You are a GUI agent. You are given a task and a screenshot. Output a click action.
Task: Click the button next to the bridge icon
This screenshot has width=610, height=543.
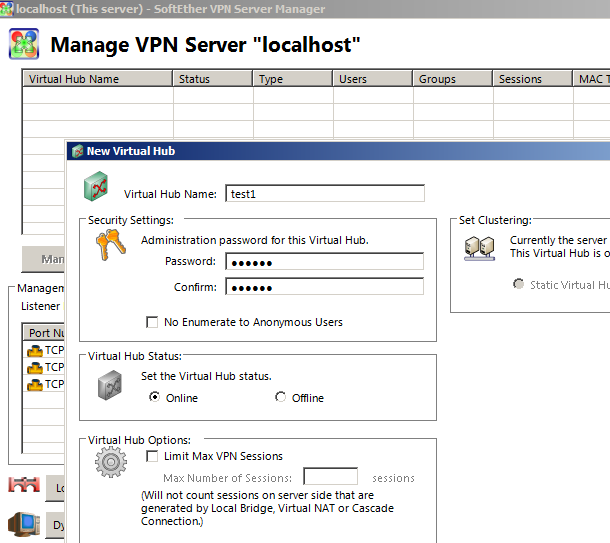[55, 488]
